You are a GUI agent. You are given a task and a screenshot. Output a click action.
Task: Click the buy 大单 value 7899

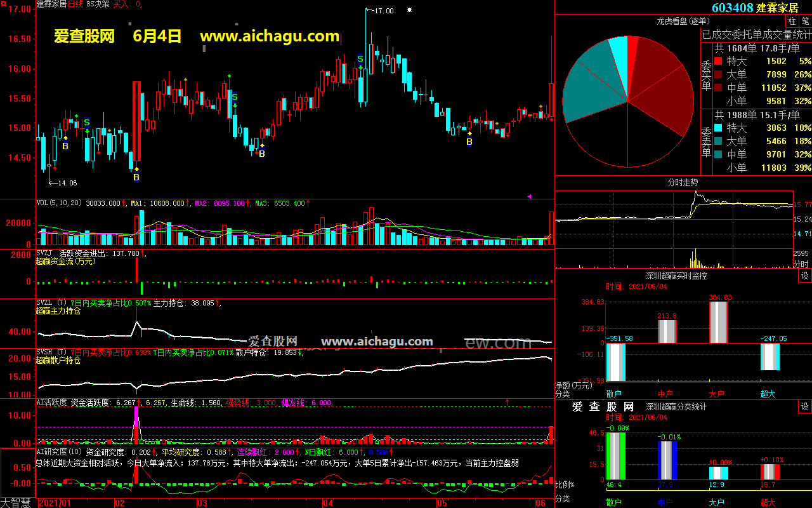click(776, 75)
